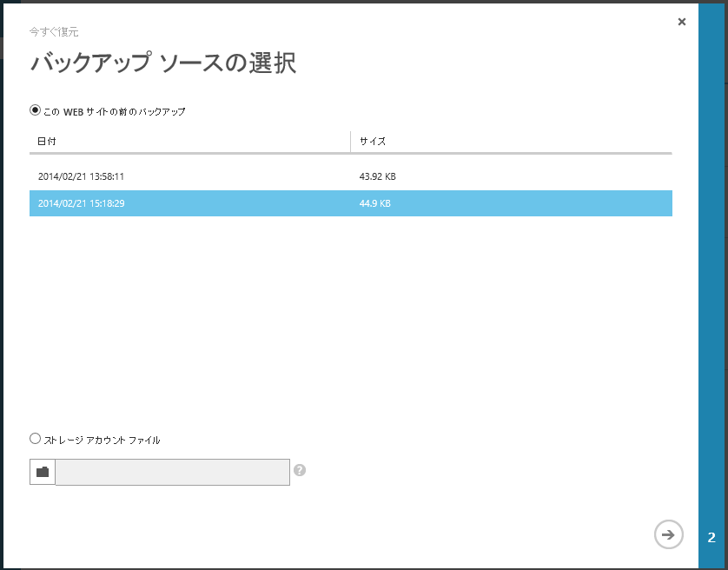Sort backups by サイズ column header
This screenshot has height=570, width=728.
pyautogui.click(x=373, y=141)
